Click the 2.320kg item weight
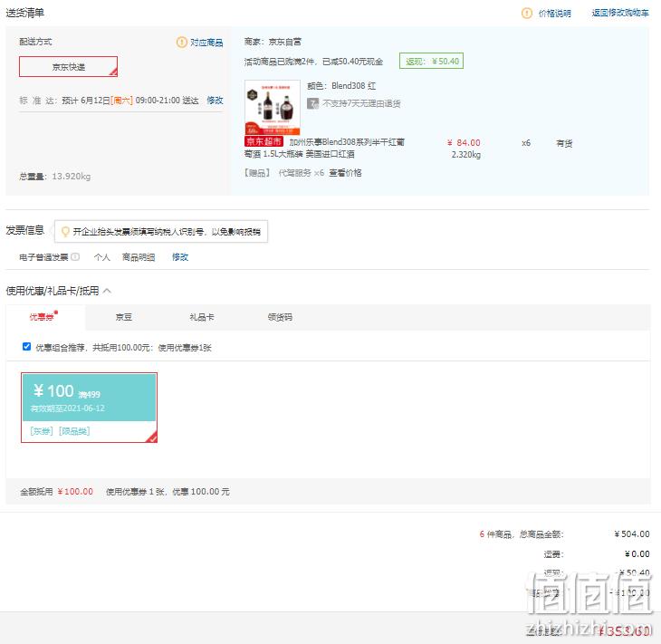The image size is (661, 644). pyautogui.click(x=465, y=155)
